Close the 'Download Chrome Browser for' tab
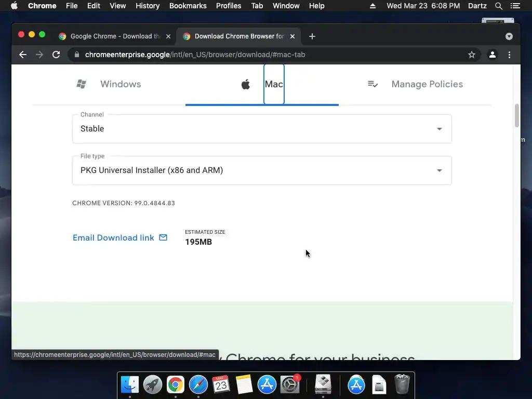Image resolution: width=532 pixels, height=399 pixels. tap(292, 36)
